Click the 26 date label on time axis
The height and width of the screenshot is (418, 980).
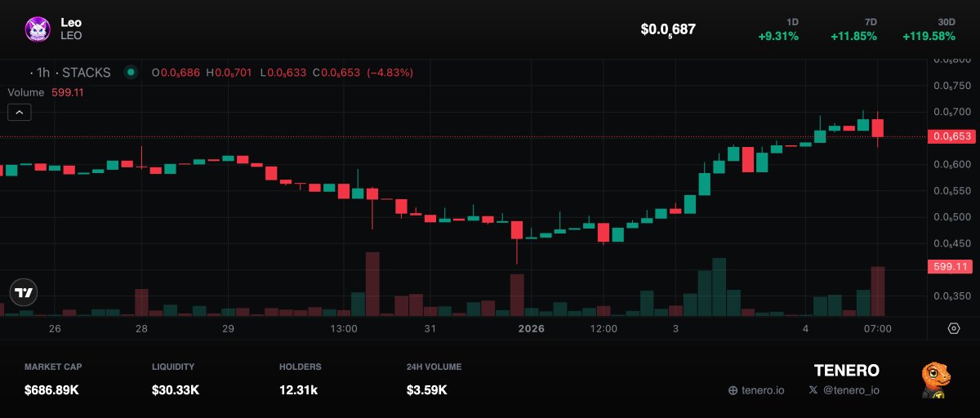[x=55, y=328]
